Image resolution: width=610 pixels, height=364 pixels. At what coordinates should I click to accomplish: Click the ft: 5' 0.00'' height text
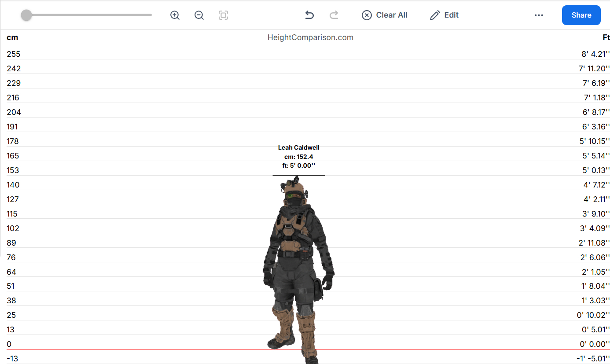coord(298,165)
